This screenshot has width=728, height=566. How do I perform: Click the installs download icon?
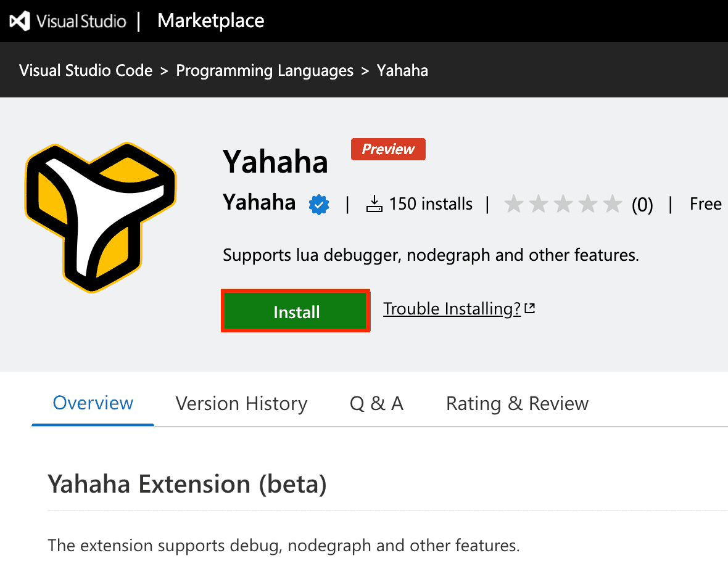(x=374, y=203)
